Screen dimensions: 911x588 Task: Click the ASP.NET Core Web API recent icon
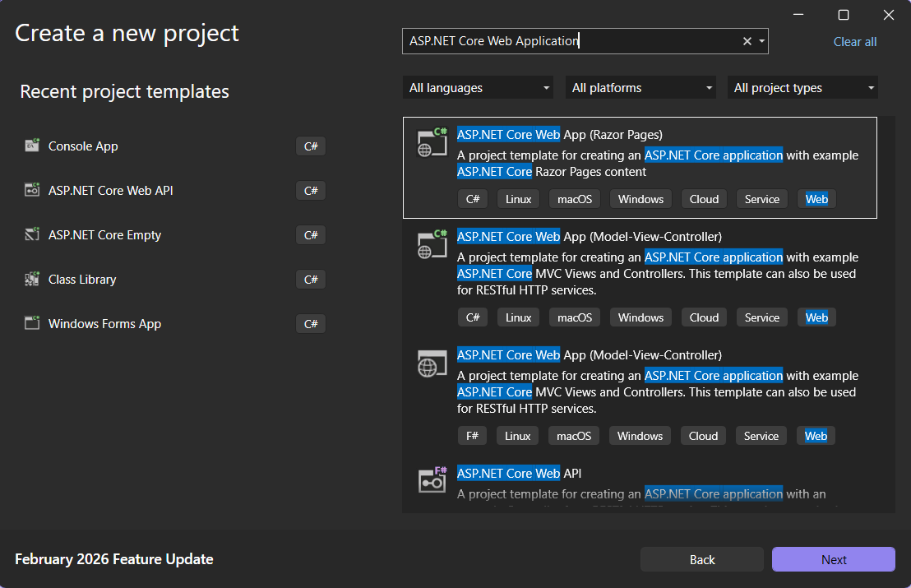click(32, 191)
